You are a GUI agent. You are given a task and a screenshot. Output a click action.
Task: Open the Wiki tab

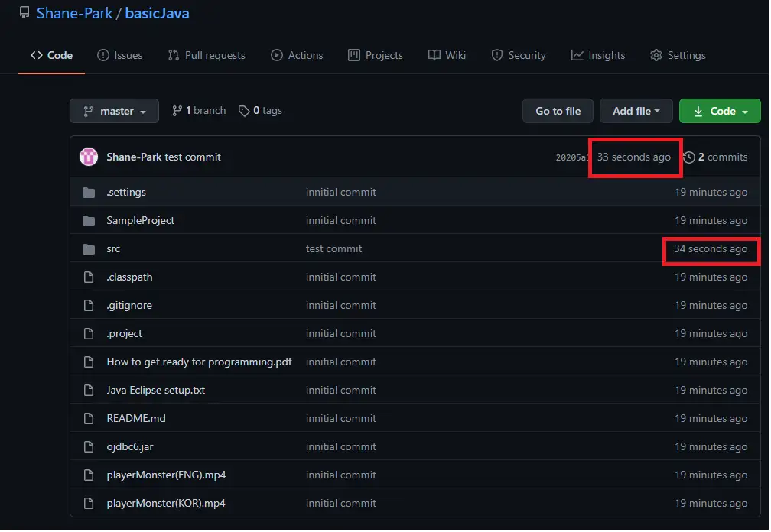447,56
